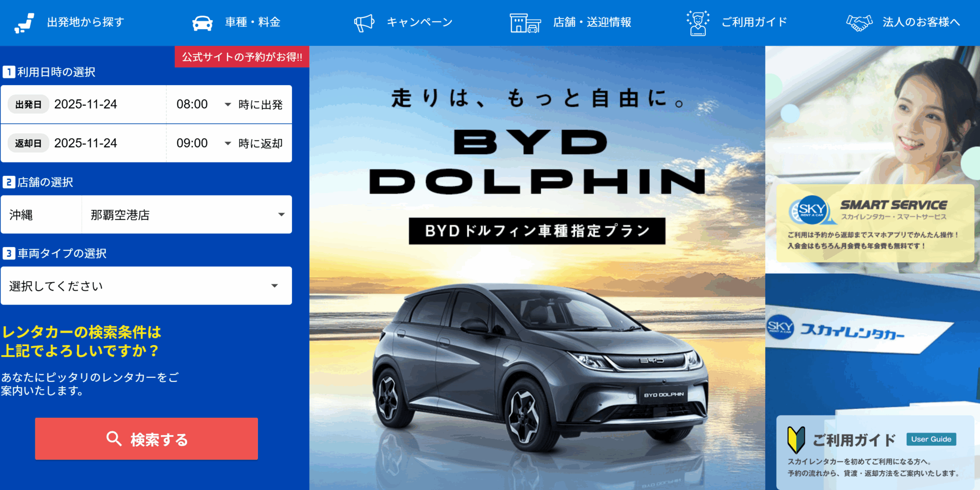
Task: Click the SKY logo in the Smart Service banner
Action: (812, 210)
